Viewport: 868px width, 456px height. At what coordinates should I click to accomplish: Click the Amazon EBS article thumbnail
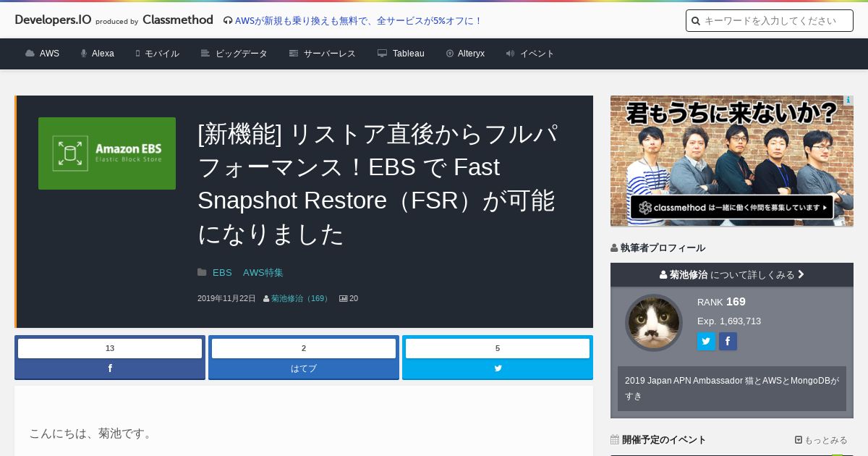107,153
